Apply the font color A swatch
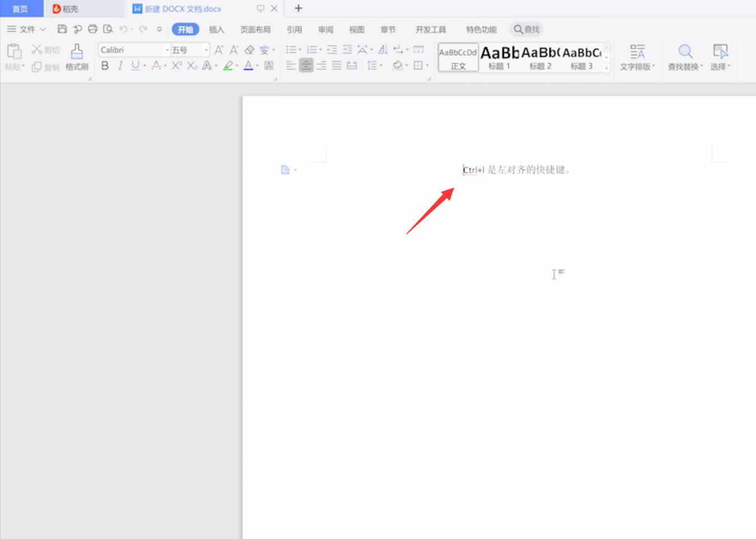Image resolution: width=756 pixels, height=539 pixels. [249, 65]
